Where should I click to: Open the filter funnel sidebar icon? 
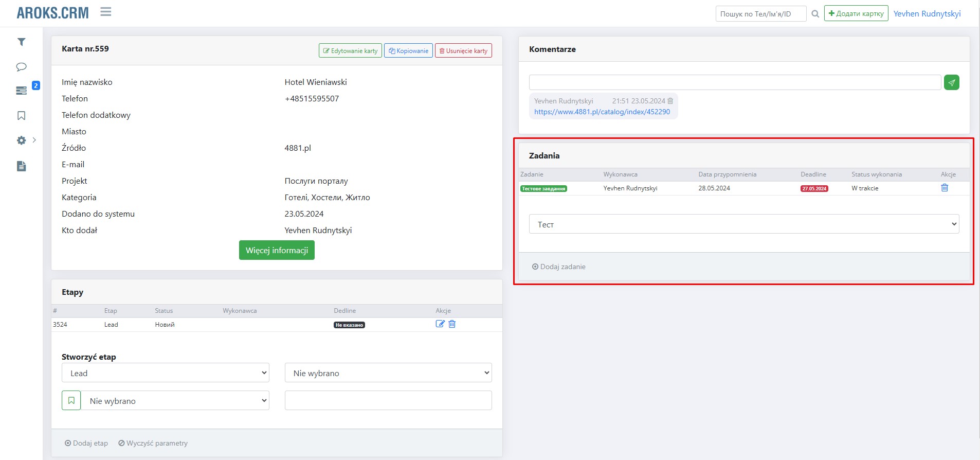pos(22,42)
